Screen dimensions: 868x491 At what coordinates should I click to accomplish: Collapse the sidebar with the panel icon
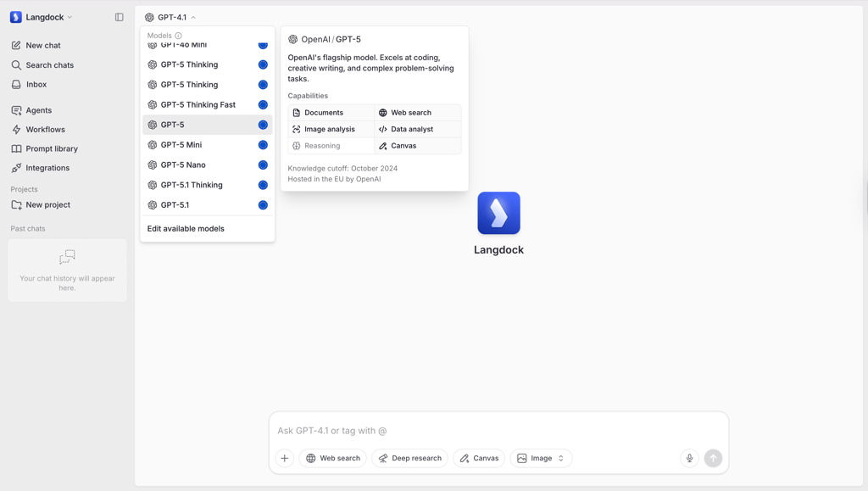tap(119, 17)
